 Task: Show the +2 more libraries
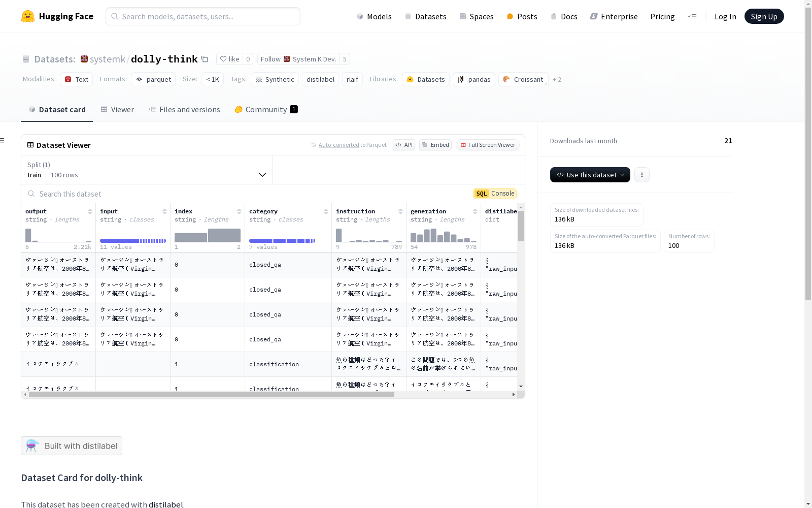pyautogui.click(x=557, y=79)
